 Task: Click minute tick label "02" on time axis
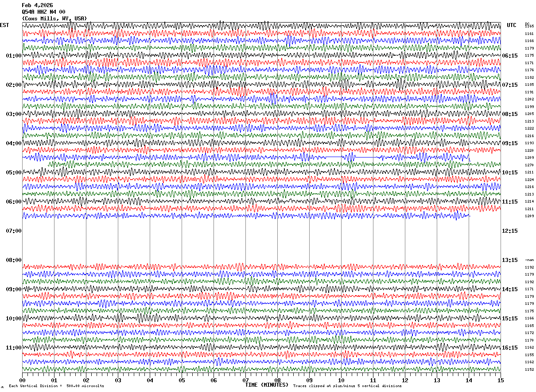pos(86,380)
